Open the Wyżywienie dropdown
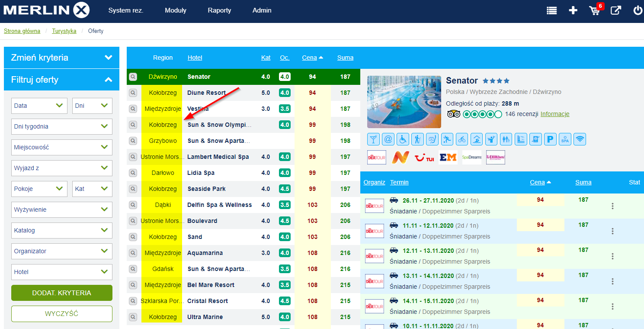The height and width of the screenshot is (329, 644). 61,210
